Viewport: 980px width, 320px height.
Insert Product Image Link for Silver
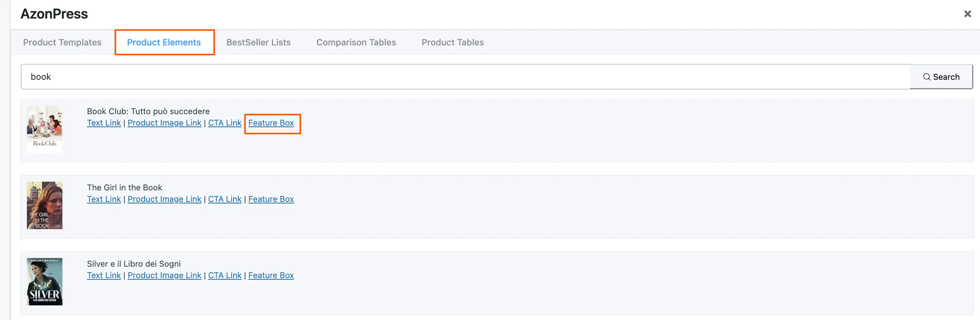(x=164, y=275)
